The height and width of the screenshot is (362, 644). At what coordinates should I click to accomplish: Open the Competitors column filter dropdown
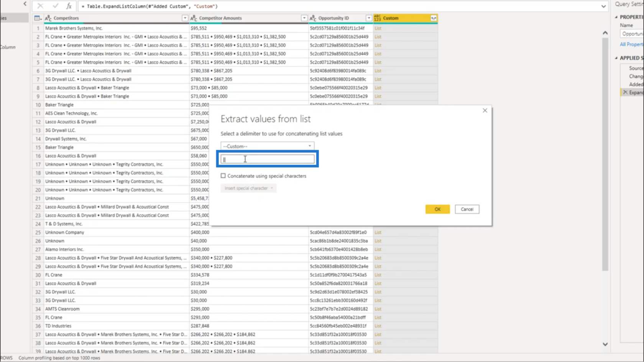[185, 18]
